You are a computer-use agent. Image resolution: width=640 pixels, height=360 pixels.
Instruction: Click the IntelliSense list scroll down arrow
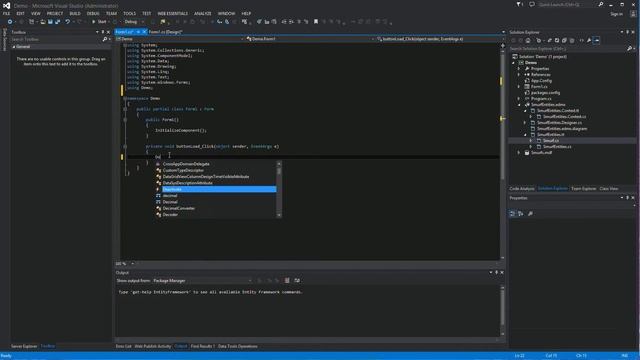click(x=279, y=215)
